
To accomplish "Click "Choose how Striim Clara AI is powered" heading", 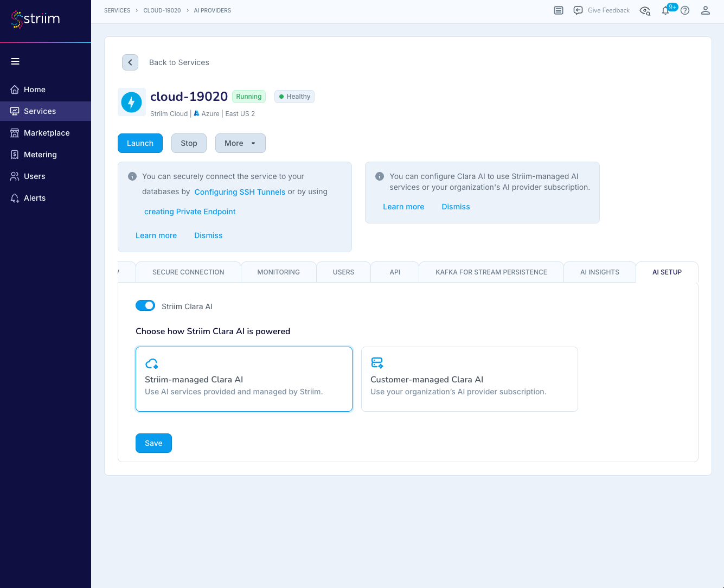I will tap(213, 331).
